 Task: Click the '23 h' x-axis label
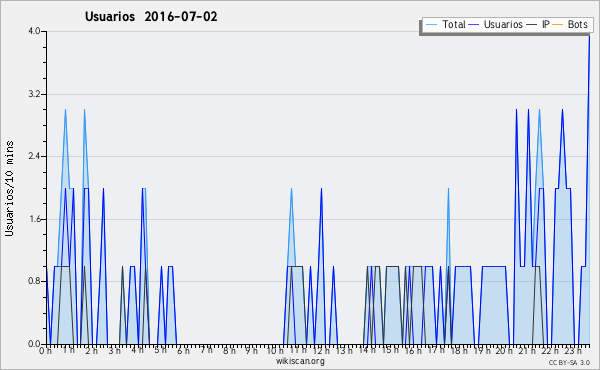tap(573, 351)
